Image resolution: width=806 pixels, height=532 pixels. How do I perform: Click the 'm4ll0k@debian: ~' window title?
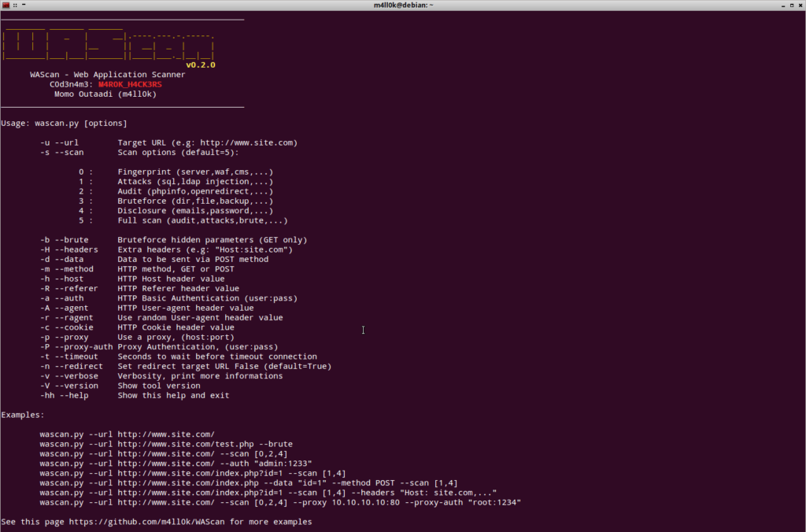(x=404, y=6)
